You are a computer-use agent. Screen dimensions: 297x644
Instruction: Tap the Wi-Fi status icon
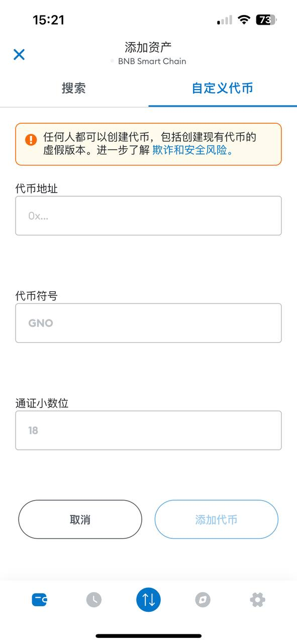(244, 20)
